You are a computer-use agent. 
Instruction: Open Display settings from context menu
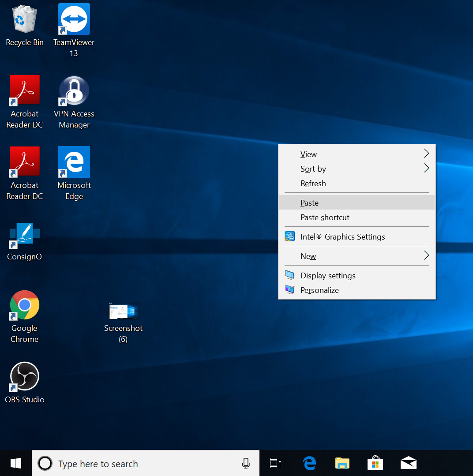[357, 275]
